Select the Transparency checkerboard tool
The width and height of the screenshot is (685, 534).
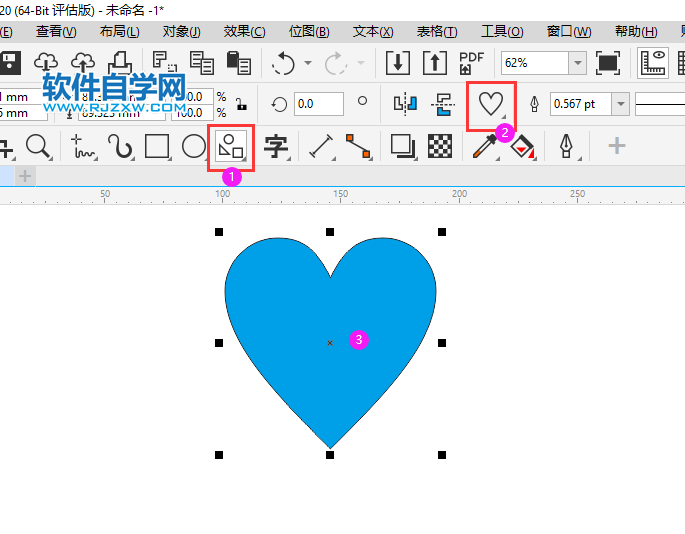pos(440,147)
